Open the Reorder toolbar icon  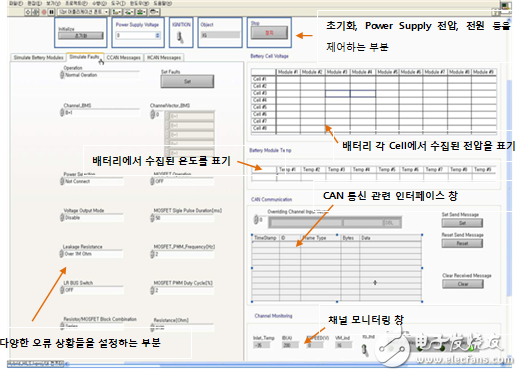[154, 12]
